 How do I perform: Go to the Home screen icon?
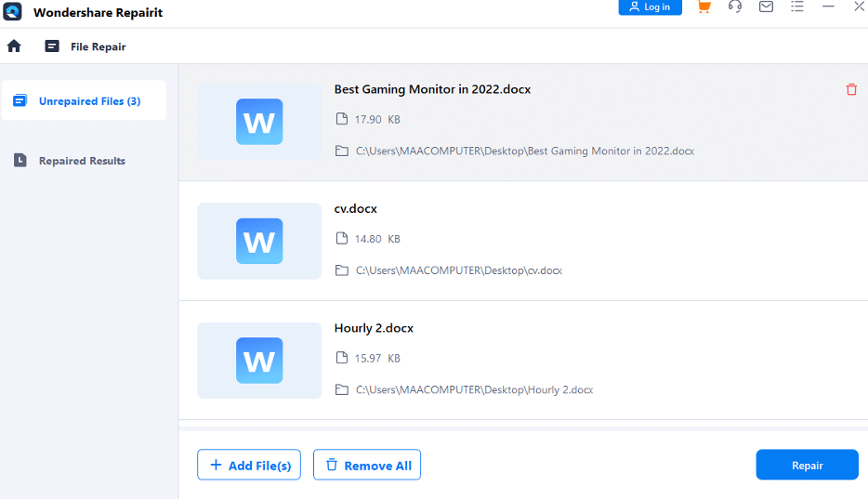pos(14,46)
